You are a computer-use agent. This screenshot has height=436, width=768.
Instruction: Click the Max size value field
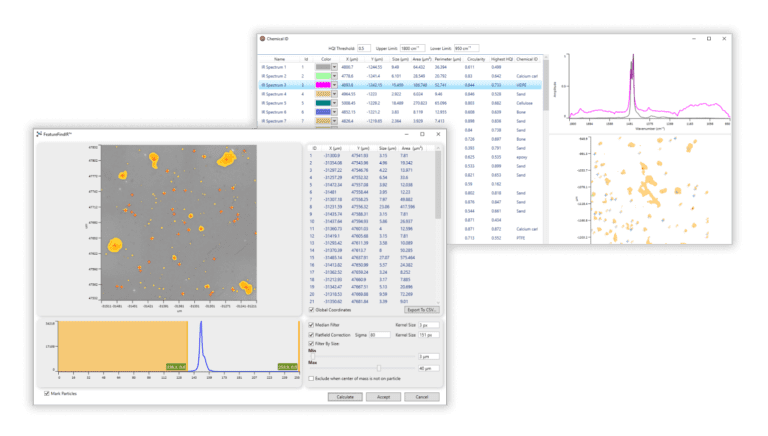point(429,368)
